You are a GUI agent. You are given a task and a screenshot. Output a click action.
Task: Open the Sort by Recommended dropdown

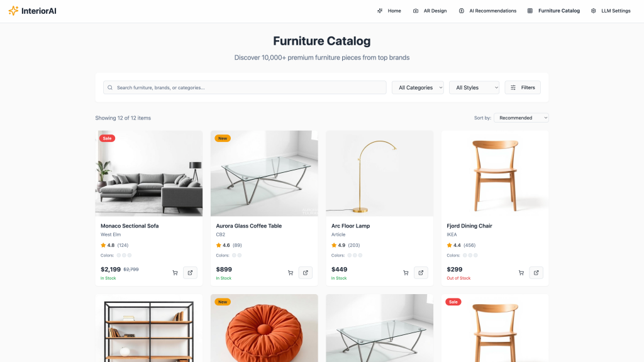click(x=521, y=118)
